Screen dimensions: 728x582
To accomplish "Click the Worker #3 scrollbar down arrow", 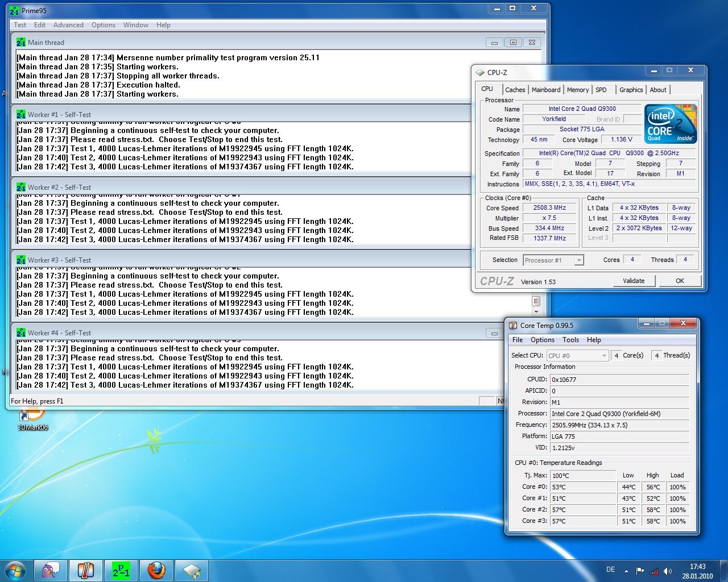I will (536, 312).
